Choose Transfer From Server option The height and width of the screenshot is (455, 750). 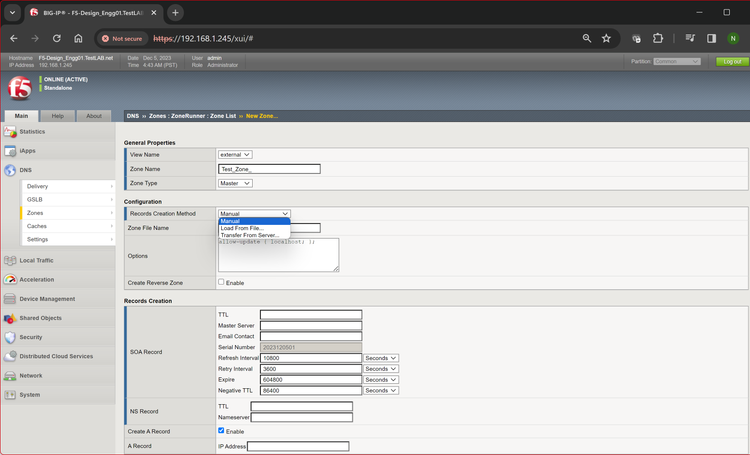(249, 235)
